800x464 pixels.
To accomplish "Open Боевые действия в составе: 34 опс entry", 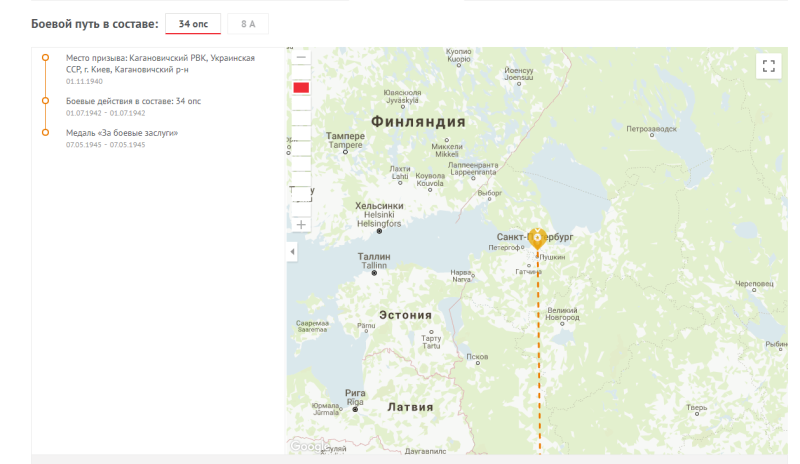I will pos(133,101).
